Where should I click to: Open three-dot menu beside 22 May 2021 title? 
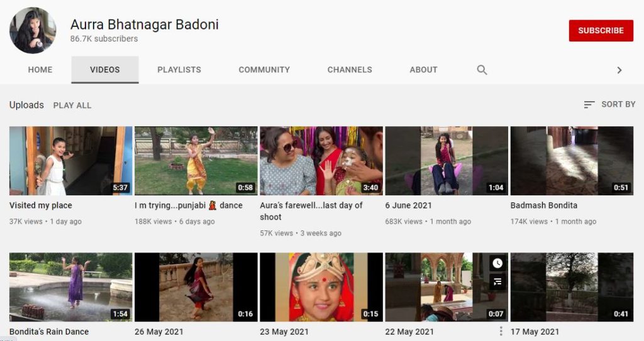(x=501, y=331)
